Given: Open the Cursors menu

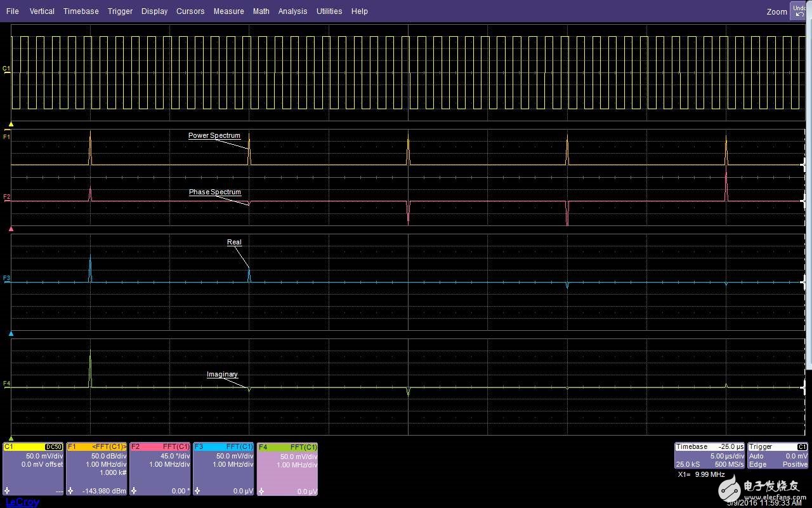Looking at the screenshot, I should coord(190,11).
